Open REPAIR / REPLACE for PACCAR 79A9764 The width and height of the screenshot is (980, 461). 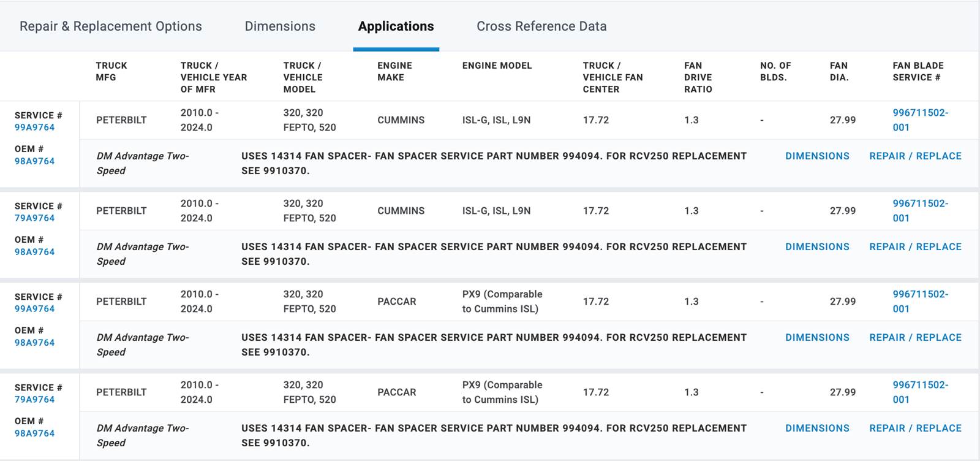pyautogui.click(x=915, y=429)
